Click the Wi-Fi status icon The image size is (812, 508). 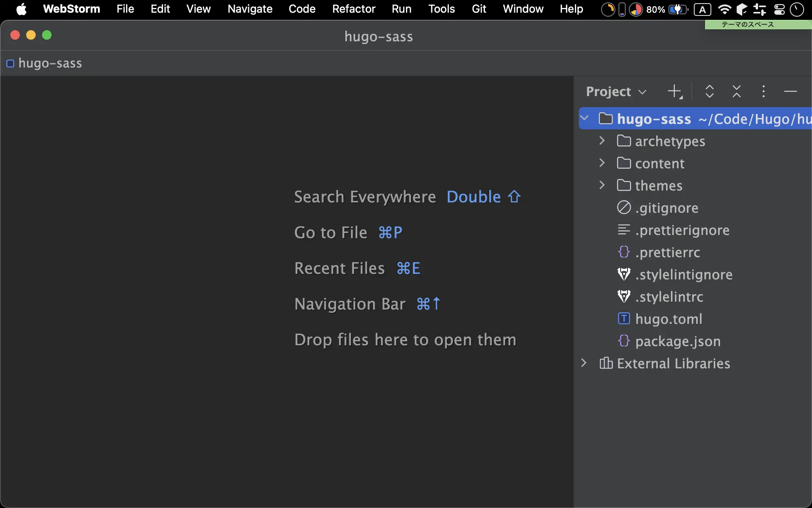coord(724,9)
